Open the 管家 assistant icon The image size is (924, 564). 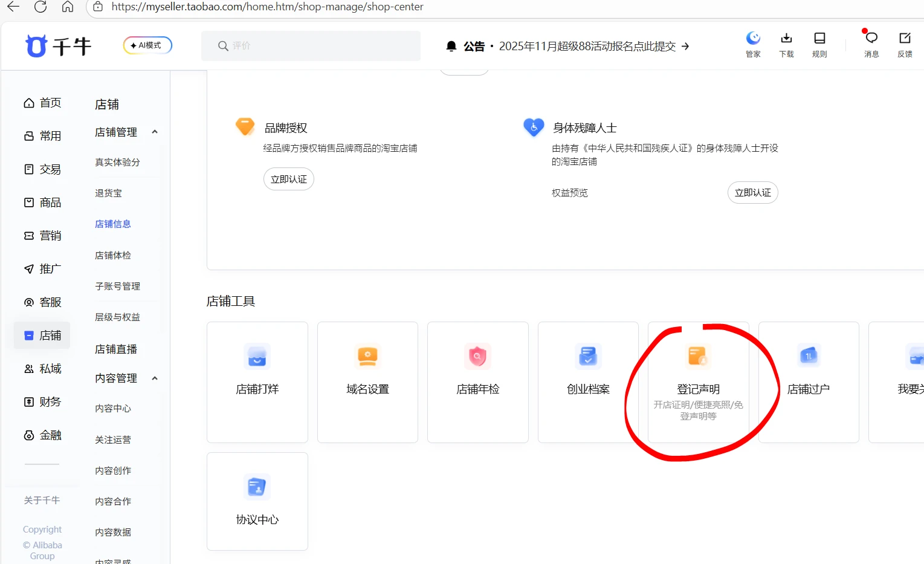(x=753, y=44)
